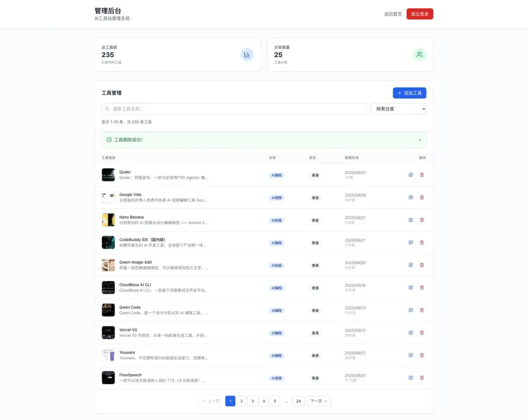The width and height of the screenshot is (528, 420).
Task: Delete the Qwen Code entry
Action: pyautogui.click(x=421, y=310)
